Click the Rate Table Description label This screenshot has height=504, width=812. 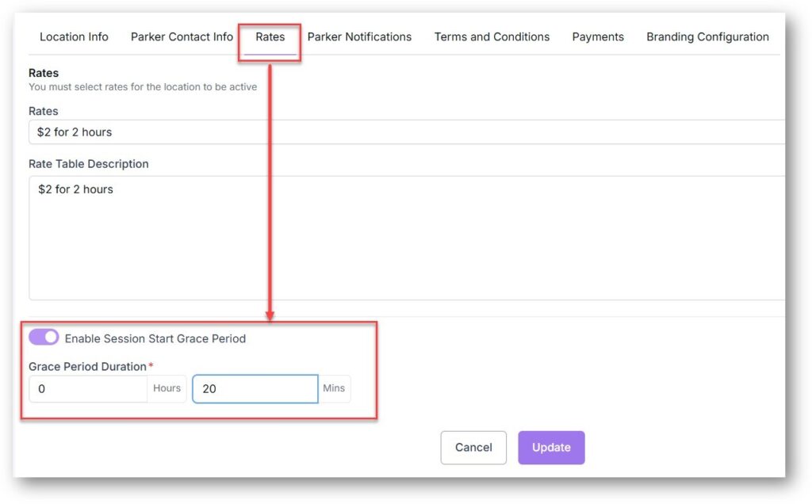(89, 164)
